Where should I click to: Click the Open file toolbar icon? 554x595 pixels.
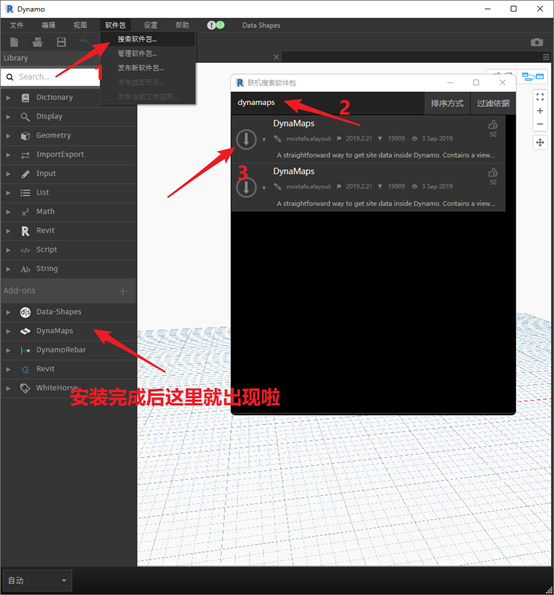click(38, 42)
